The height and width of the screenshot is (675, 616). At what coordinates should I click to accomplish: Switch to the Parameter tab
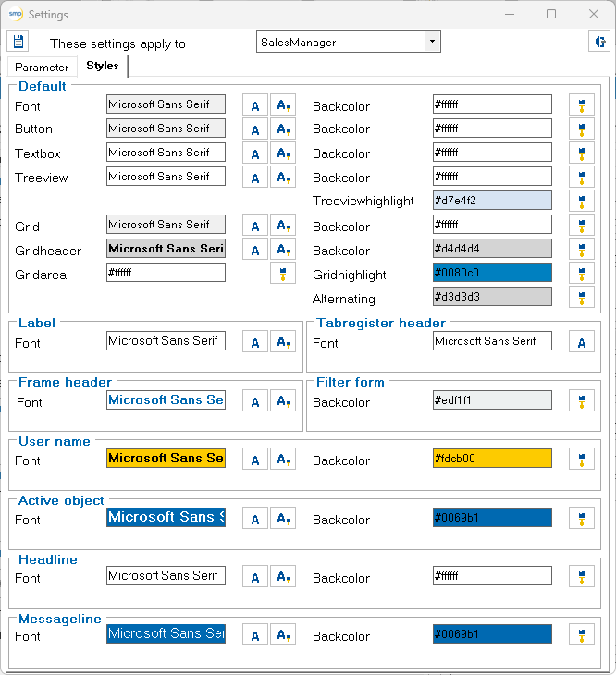42,67
